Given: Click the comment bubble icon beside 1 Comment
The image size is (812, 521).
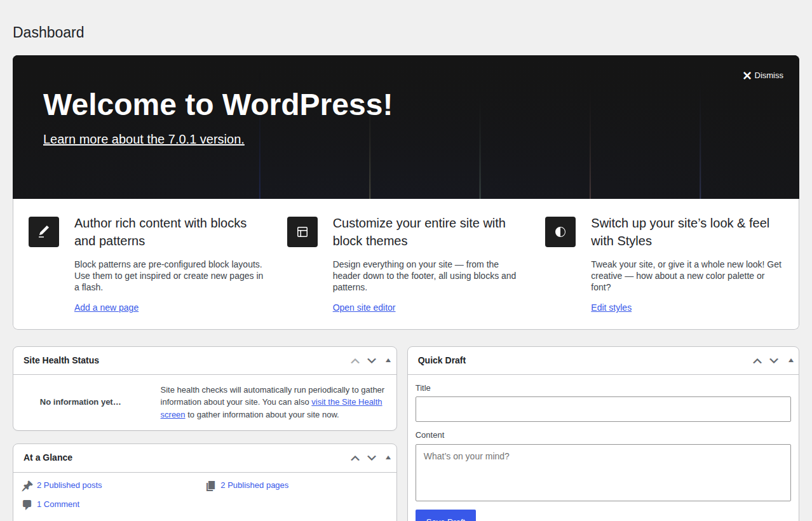Looking at the screenshot, I should click(x=27, y=505).
